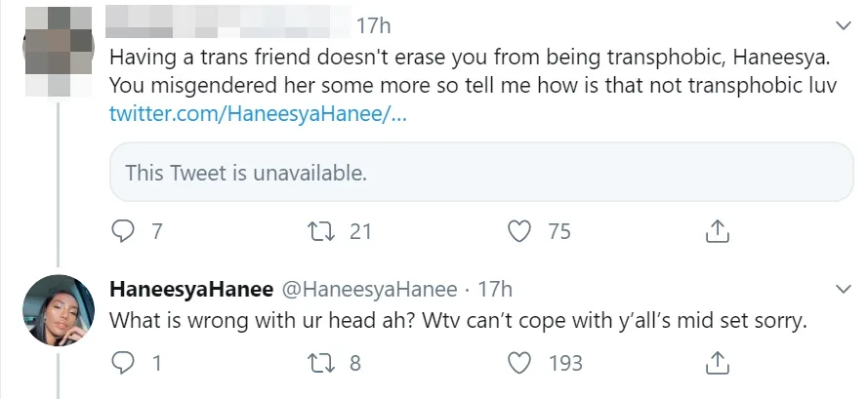Share the top tweet about Haneesya
Screen dimensions: 868x399
click(717, 231)
